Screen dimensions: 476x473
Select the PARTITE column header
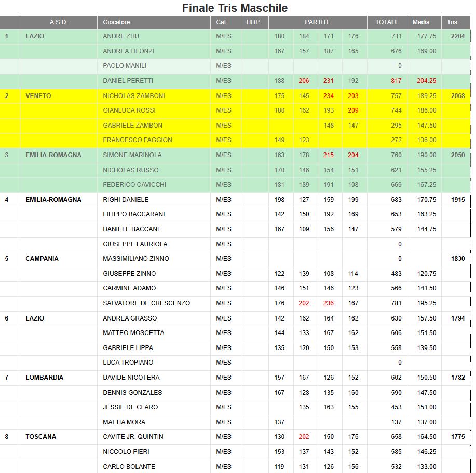pyautogui.click(x=317, y=22)
